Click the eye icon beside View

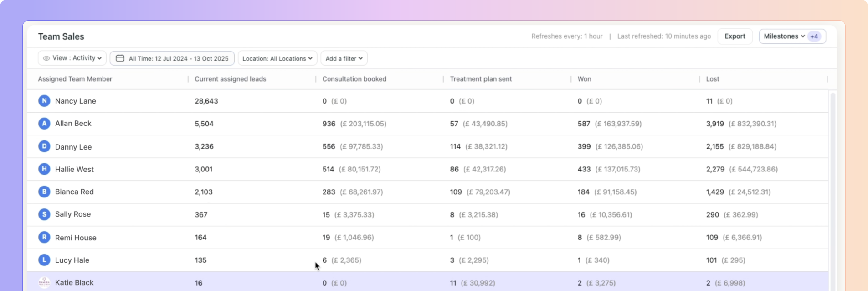46,58
